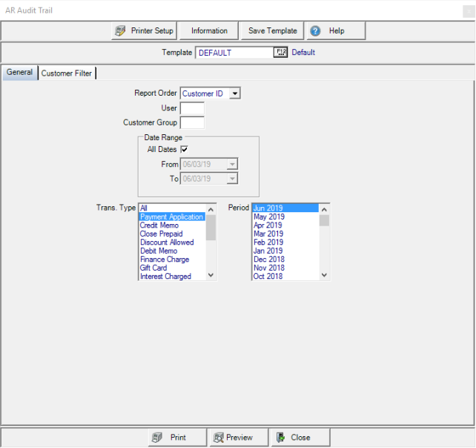Expand the From date dropdown

coord(233,165)
